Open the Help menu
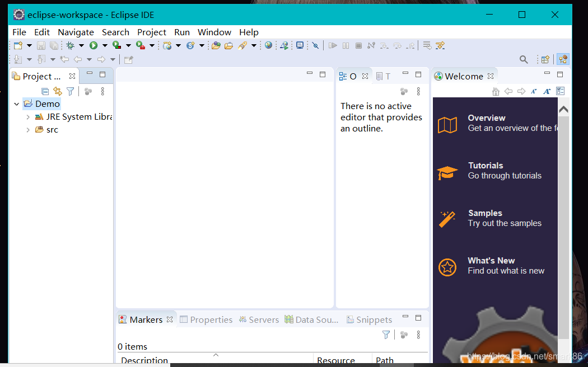This screenshot has height=367, width=588. pyautogui.click(x=249, y=32)
